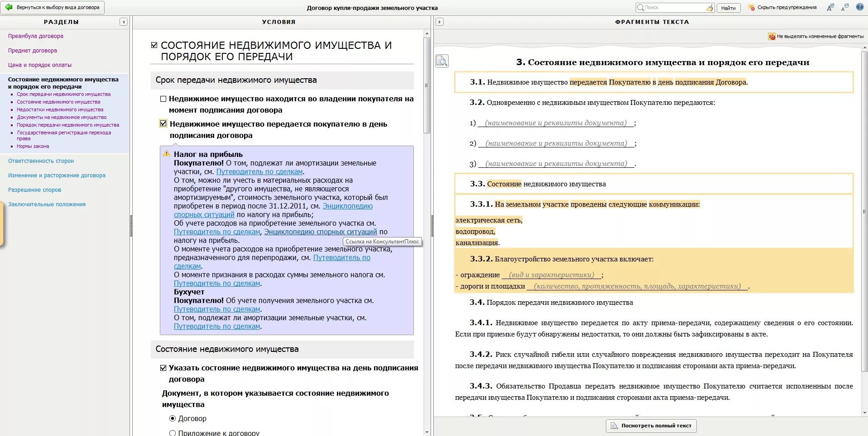The height and width of the screenshot is (436, 868).
Task: Click the yellow warning triangle icon
Action: pyautogui.click(x=167, y=154)
